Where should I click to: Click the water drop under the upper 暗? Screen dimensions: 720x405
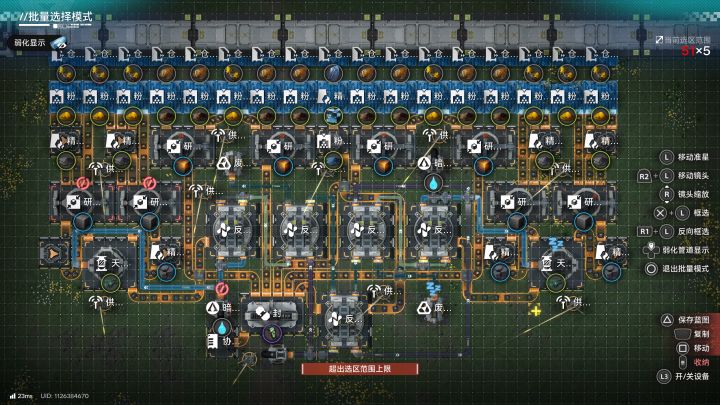click(x=433, y=184)
